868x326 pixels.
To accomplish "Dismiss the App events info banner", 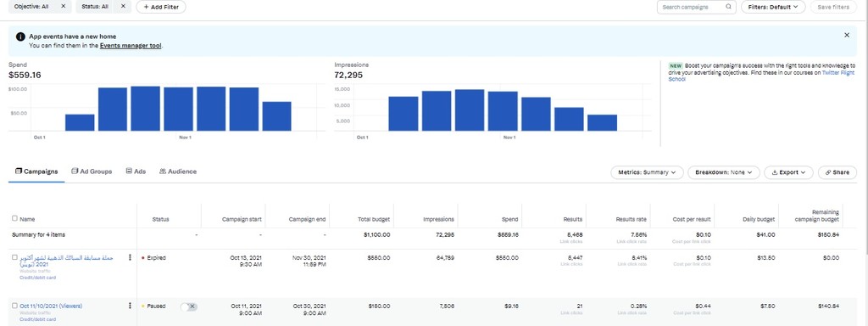I will point(847,35).
